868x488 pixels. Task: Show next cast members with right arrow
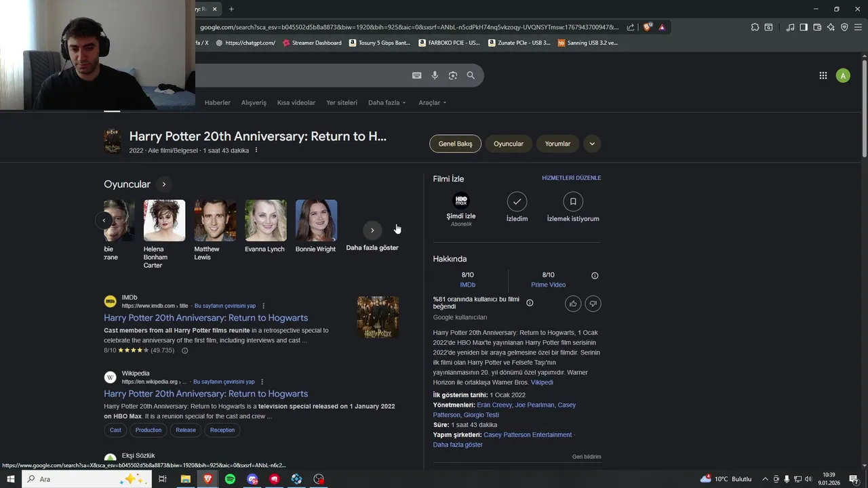(372, 230)
